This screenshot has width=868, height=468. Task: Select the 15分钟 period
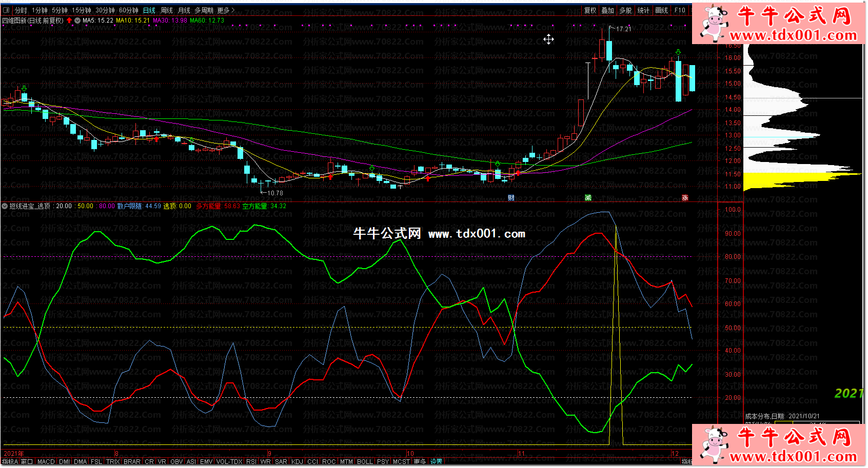click(81, 10)
